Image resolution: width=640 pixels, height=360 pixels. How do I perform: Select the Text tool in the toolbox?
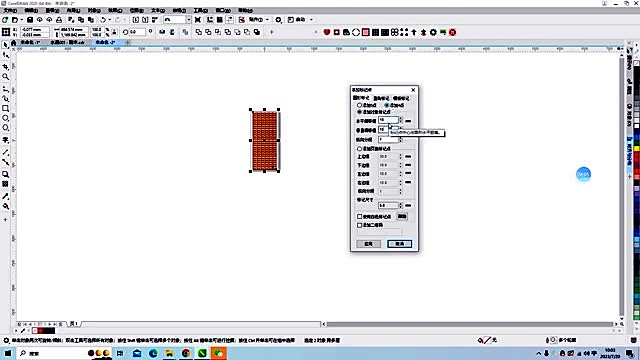(5, 140)
